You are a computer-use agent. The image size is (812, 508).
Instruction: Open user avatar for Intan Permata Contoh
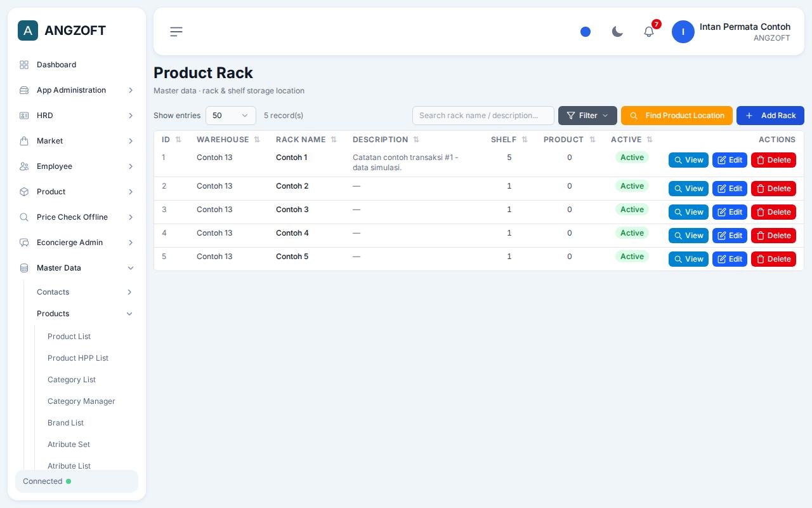pos(683,32)
